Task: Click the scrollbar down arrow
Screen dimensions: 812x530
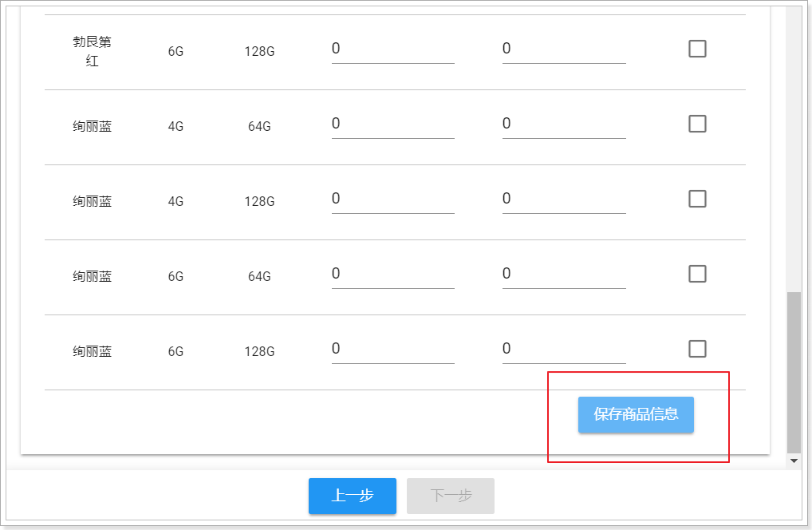Action: tap(794, 461)
